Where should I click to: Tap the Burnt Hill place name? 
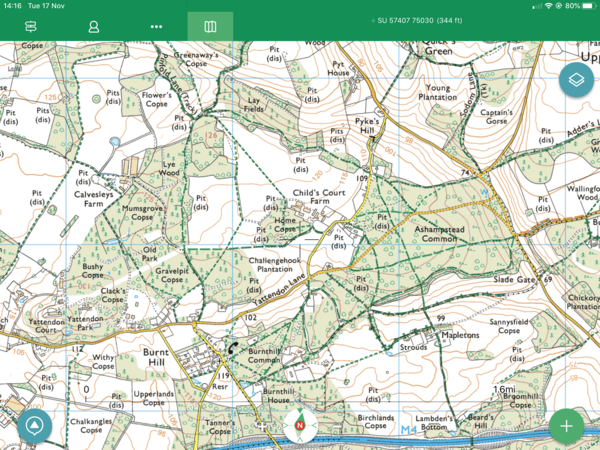[156, 357]
